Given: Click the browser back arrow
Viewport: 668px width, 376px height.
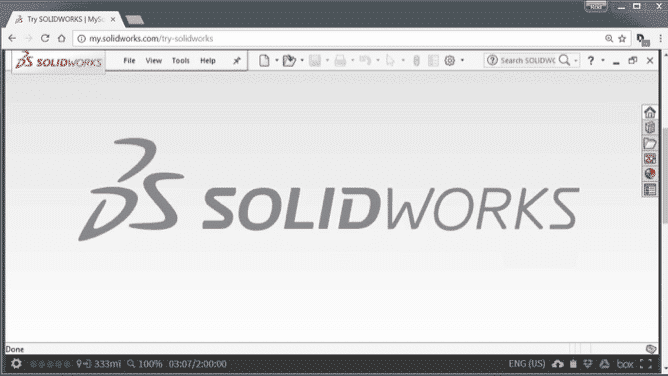Looking at the screenshot, I should coord(12,38).
